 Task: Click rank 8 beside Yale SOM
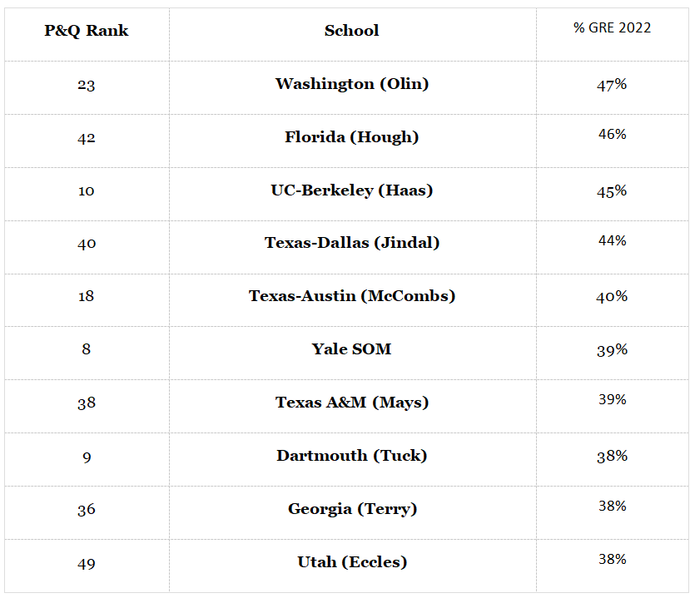(87, 348)
